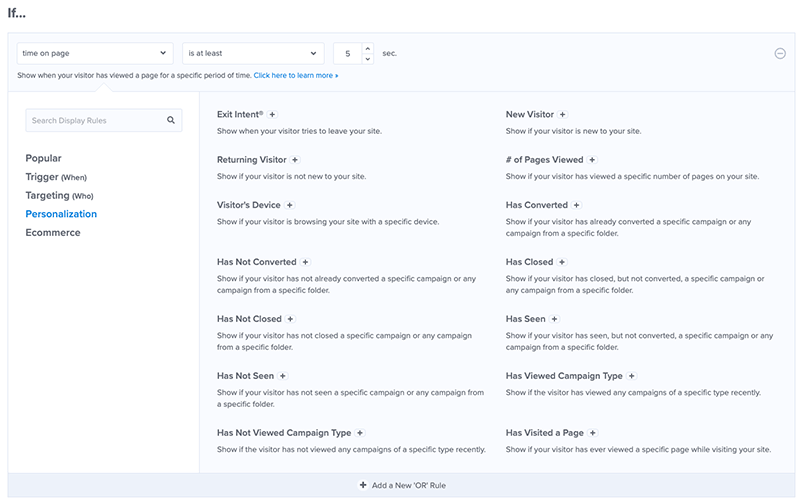Add the Has Not Seen plus icon
The width and height of the screenshot is (800, 502).
click(283, 376)
